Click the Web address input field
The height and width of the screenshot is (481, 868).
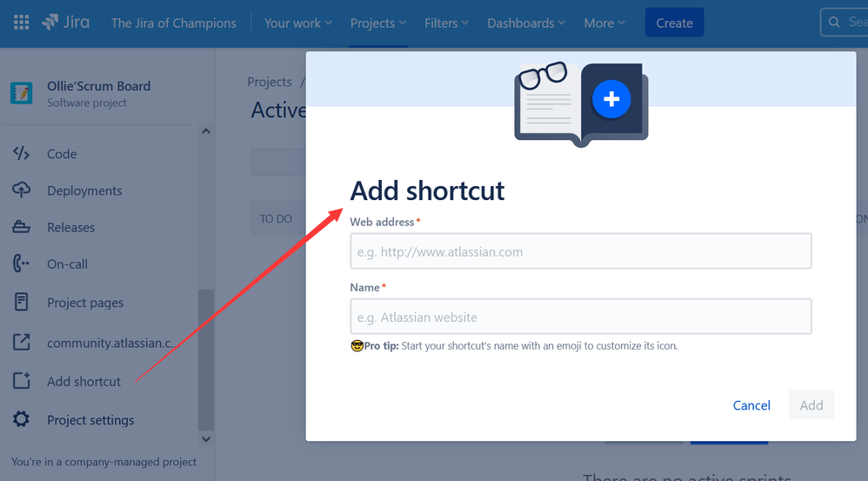581,251
